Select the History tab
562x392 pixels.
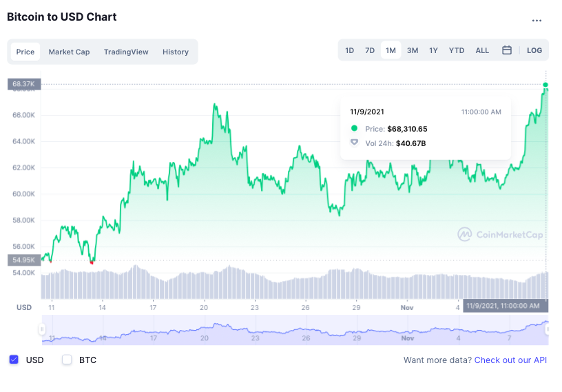[x=176, y=52]
